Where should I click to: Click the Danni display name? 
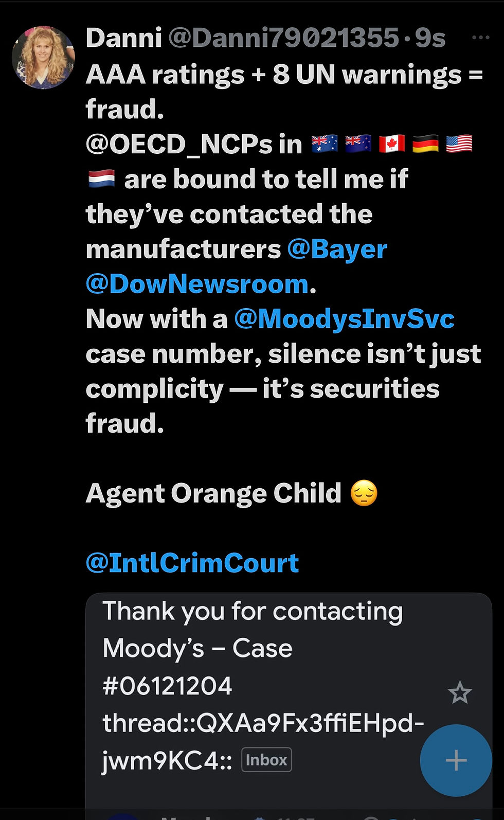[x=123, y=38]
